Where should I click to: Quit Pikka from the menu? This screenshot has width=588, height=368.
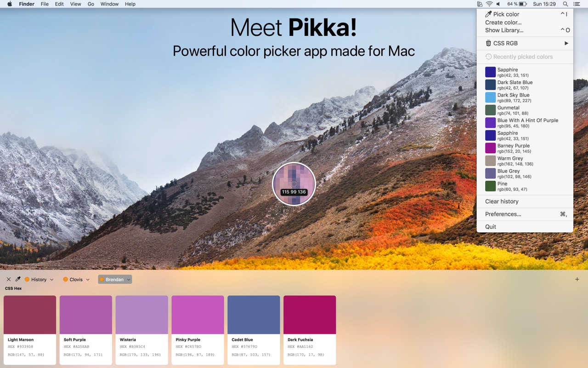[525, 227]
